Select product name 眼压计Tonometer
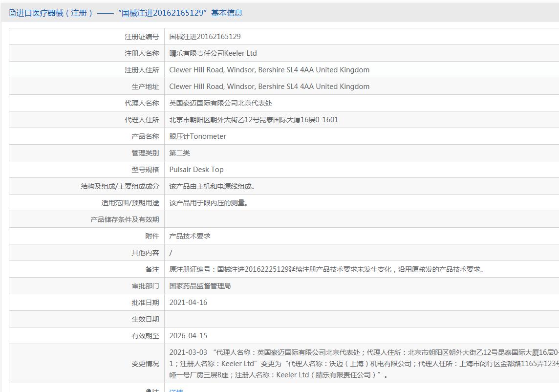 click(x=197, y=136)
